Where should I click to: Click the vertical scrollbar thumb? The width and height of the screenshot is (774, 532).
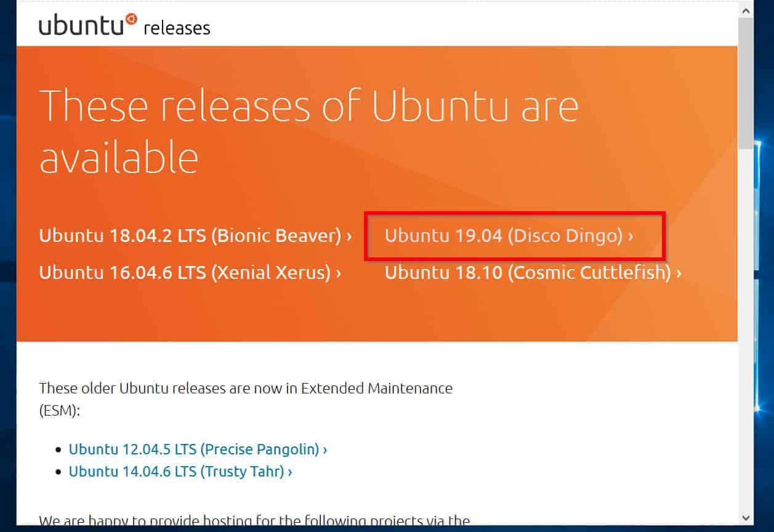tap(746, 84)
